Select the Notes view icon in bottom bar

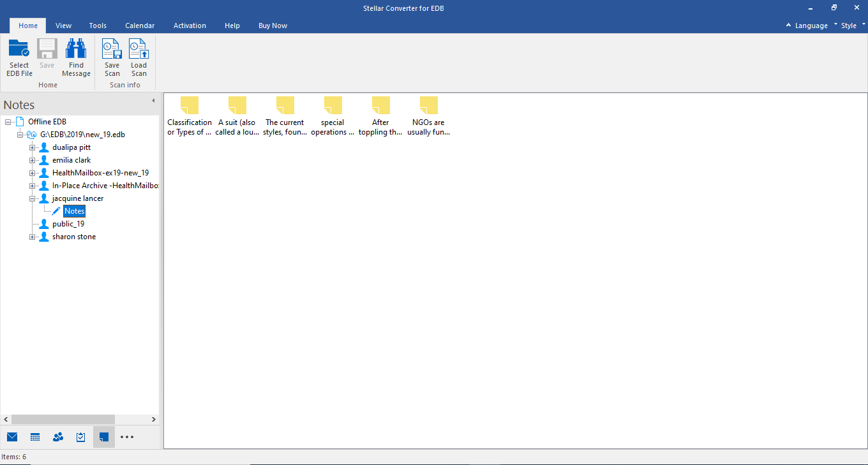pyautogui.click(x=104, y=437)
